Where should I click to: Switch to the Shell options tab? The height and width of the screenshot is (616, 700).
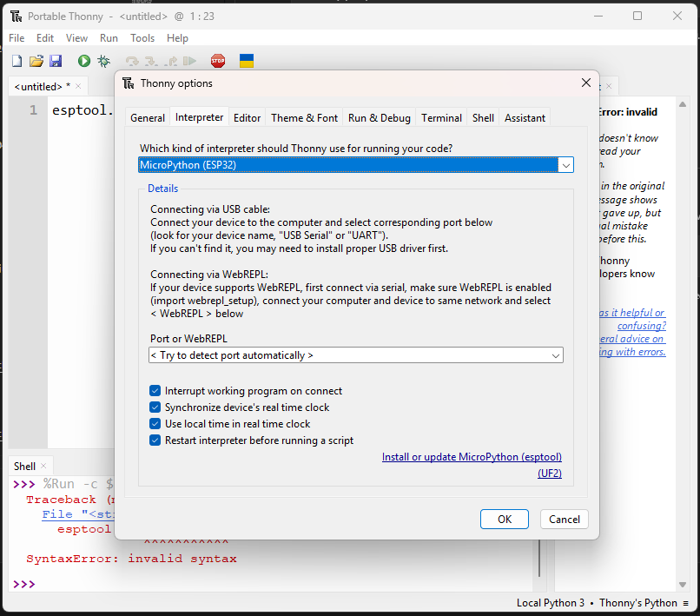[483, 118]
